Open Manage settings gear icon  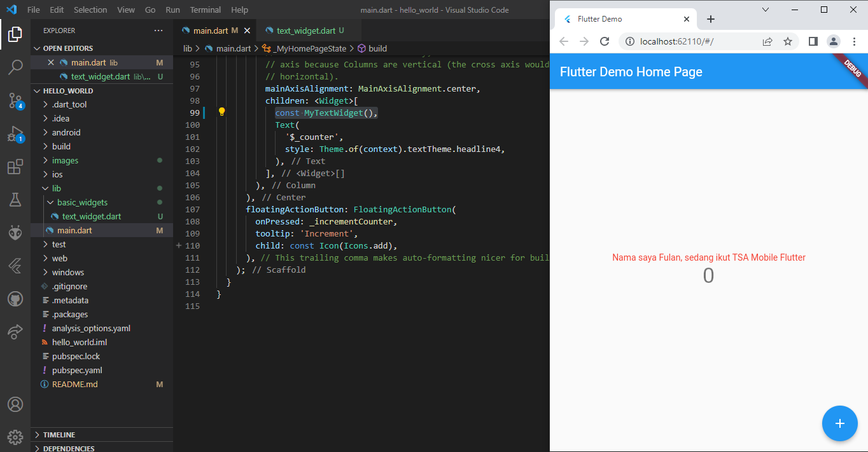(15, 437)
